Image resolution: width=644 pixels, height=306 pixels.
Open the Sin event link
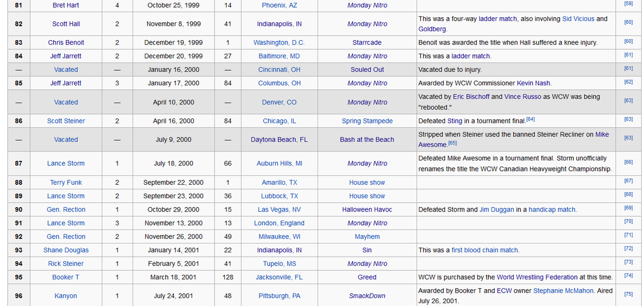[x=367, y=250]
